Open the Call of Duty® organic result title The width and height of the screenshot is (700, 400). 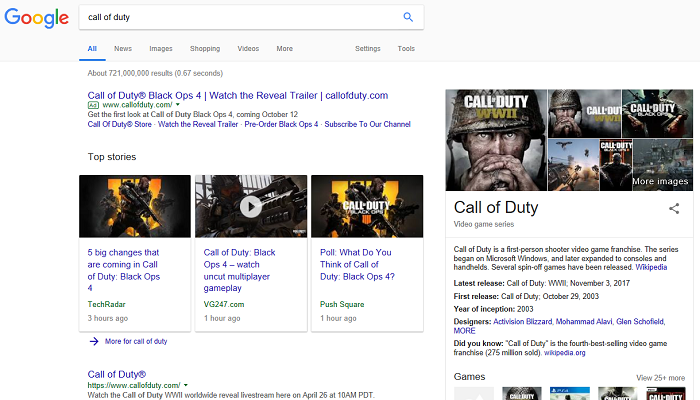click(117, 375)
